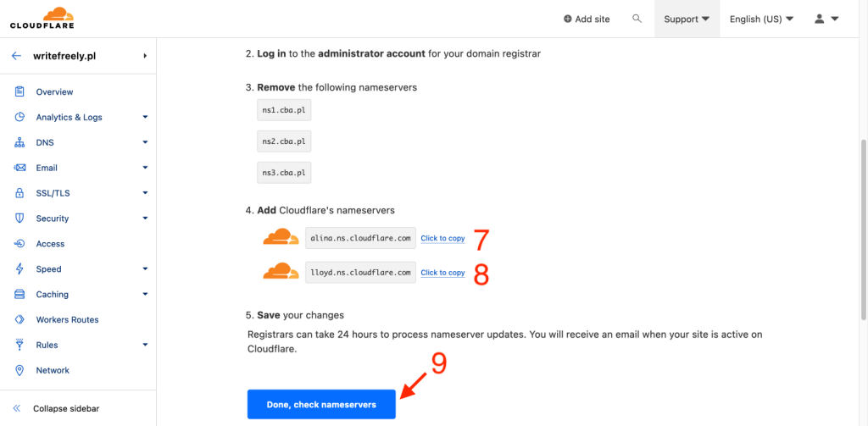The width and height of the screenshot is (868, 426).
Task: Click the search magnifier icon
Action: 637,19
